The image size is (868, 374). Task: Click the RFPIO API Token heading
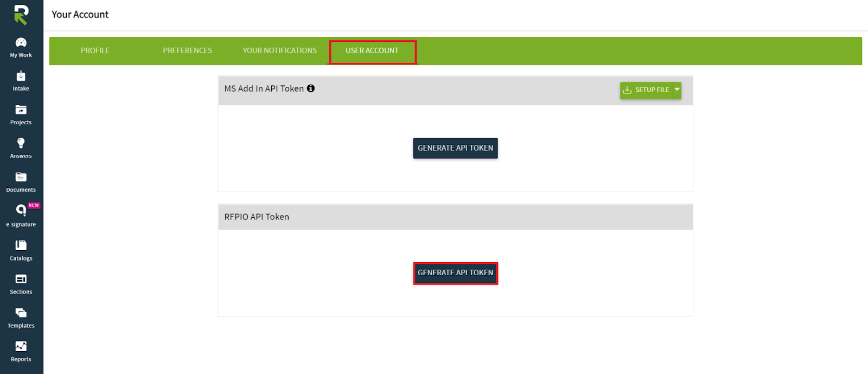[x=257, y=217]
